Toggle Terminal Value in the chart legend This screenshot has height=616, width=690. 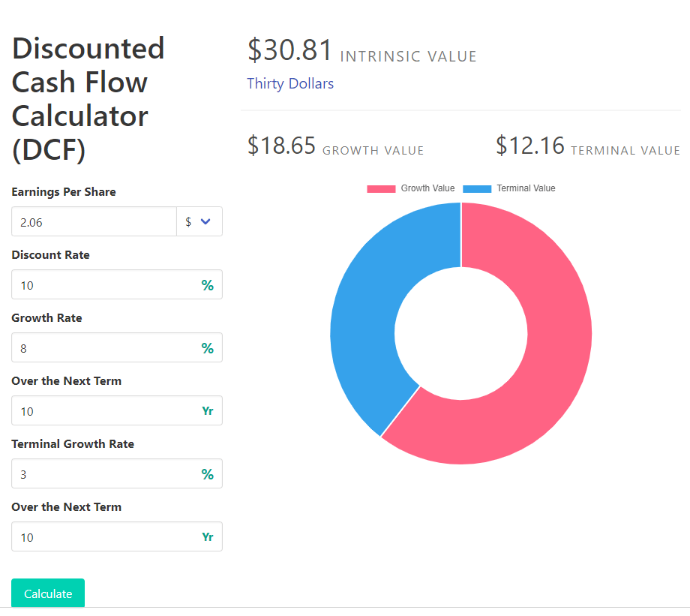click(x=509, y=188)
